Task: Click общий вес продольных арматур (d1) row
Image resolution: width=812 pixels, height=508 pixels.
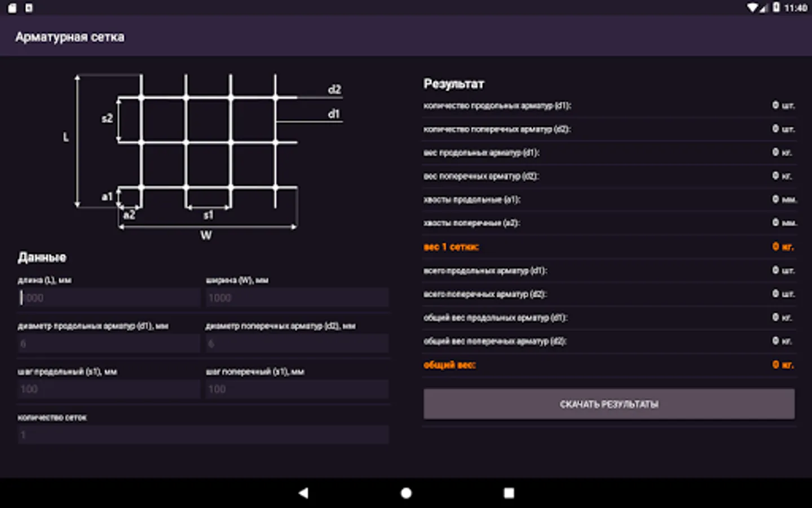Action: [609, 317]
